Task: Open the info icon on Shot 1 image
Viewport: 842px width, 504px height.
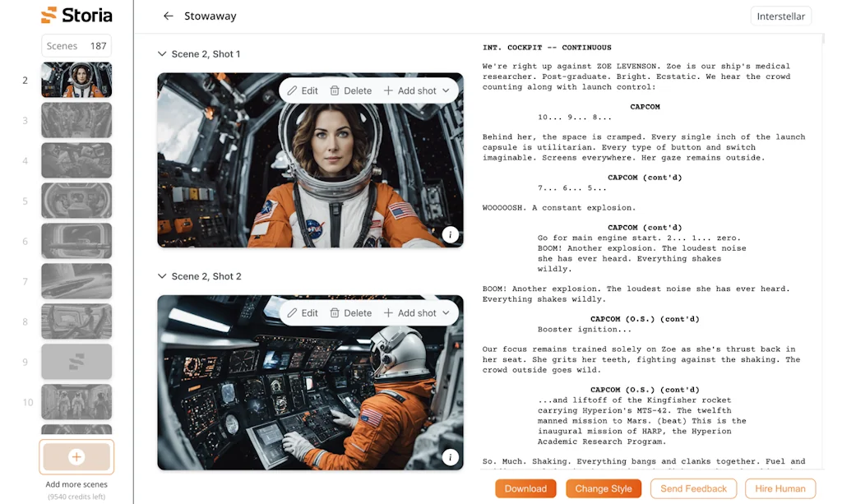Action: pos(450,234)
